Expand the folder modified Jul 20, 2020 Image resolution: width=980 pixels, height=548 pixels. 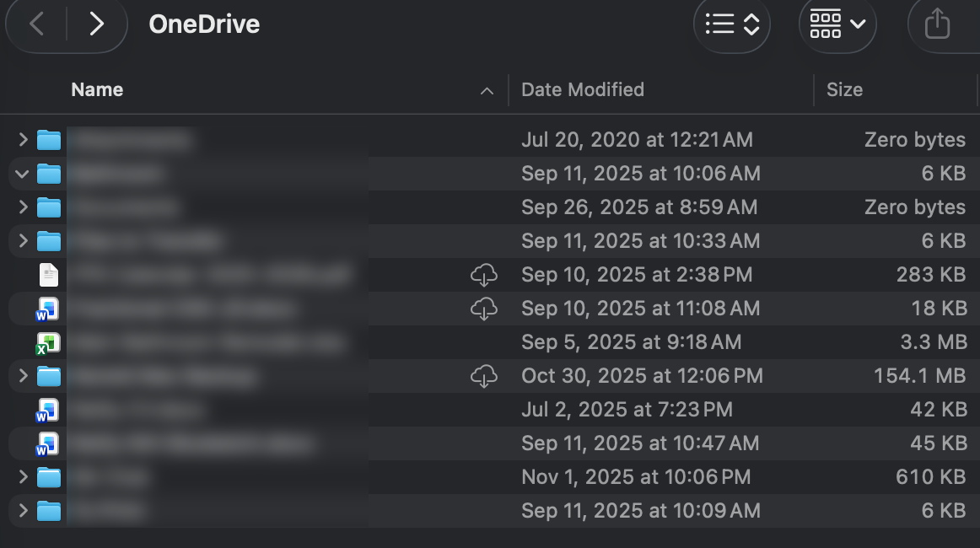pos(23,140)
